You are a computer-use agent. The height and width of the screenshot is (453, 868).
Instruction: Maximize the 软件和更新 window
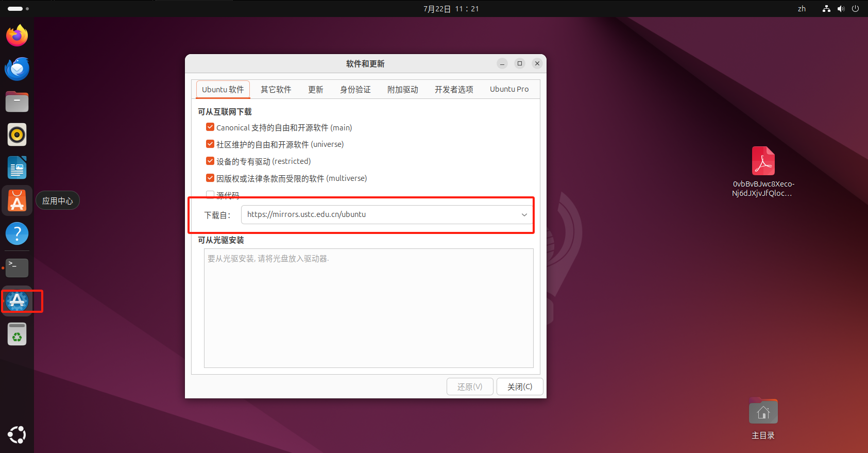[520, 63]
